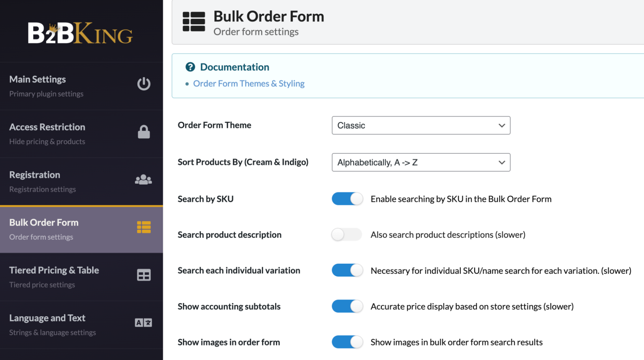Open the Order Form Theme dropdown
Image resolution: width=644 pixels, height=360 pixels.
(x=421, y=125)
